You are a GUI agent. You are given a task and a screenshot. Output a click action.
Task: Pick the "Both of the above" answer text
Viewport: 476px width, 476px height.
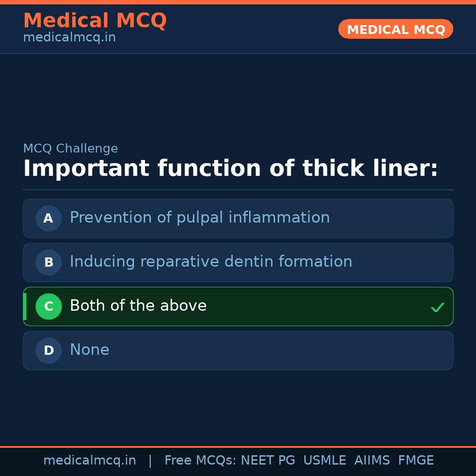[138, 306]
